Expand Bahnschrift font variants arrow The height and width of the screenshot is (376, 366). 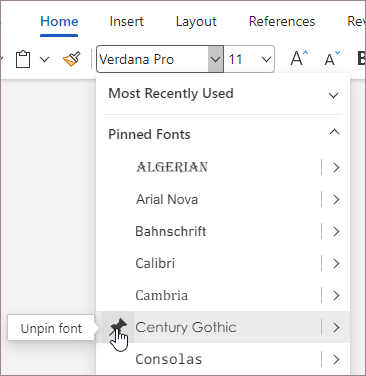pos(336,231)
